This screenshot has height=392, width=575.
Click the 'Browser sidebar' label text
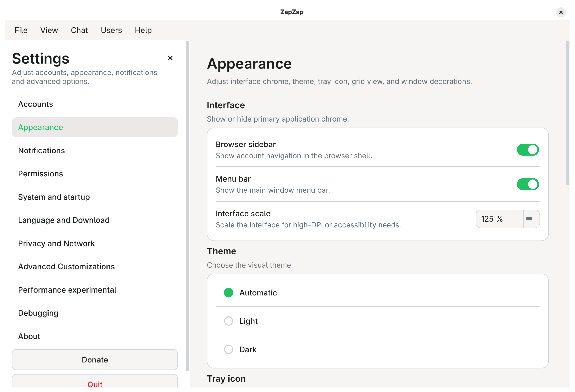click(x=245, y=144)
